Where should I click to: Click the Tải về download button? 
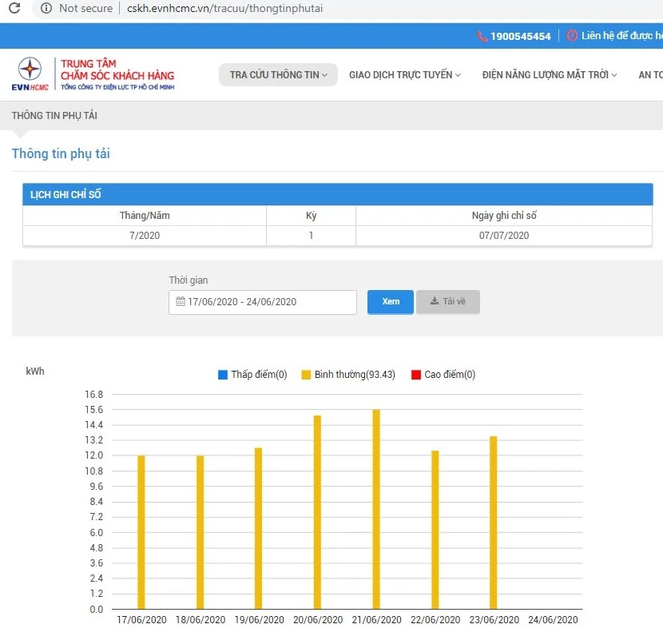(x=448, y=302)
